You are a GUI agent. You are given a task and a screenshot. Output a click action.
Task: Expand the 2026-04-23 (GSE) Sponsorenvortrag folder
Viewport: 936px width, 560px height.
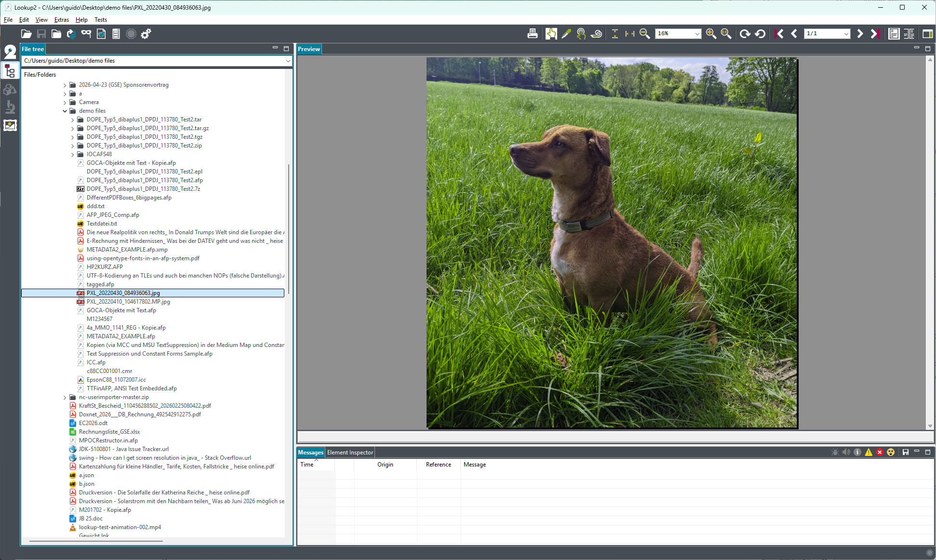click(x=65, y=85)
